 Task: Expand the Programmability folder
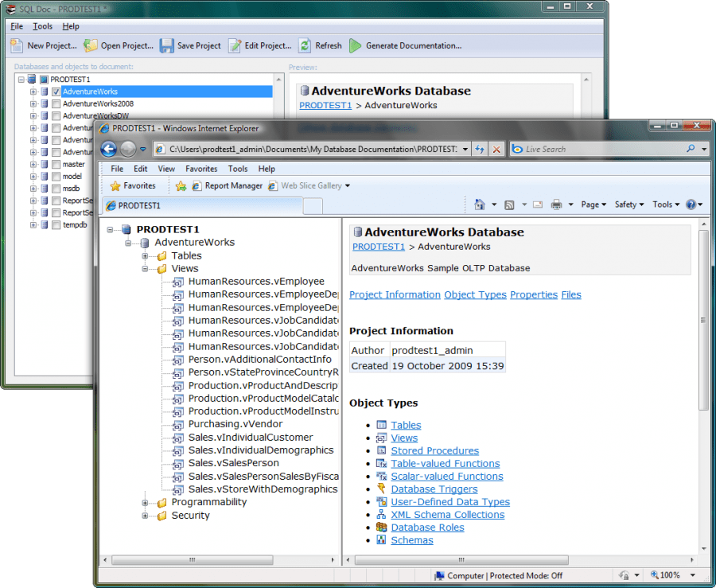click(145, 503)
